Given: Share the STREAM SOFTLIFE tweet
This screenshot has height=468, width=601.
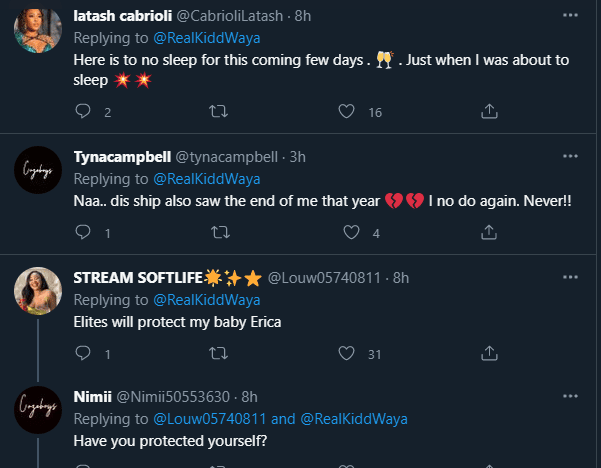Looking at the screenshot, I should tap(489, 353).
